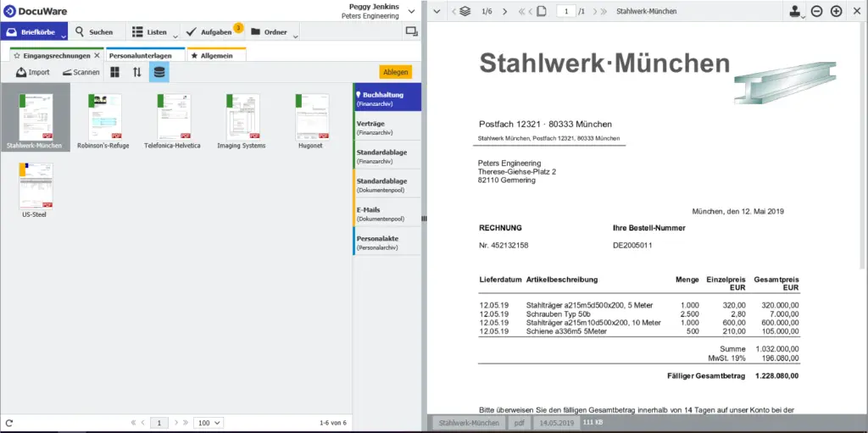
Task: Open the Suchen search section
Action: click(94, 32)
